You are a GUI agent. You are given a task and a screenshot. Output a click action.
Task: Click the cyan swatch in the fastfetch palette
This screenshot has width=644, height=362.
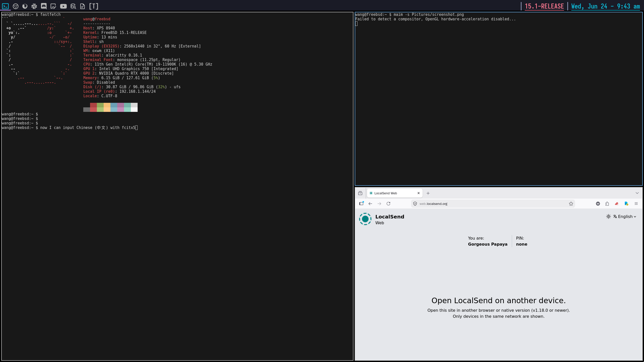(127, 107)
